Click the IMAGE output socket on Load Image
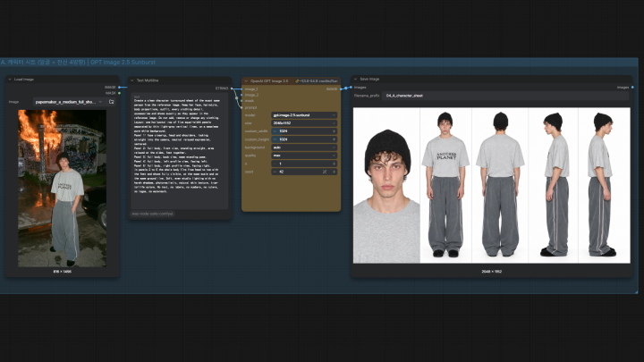 click(x=120, y=87)
